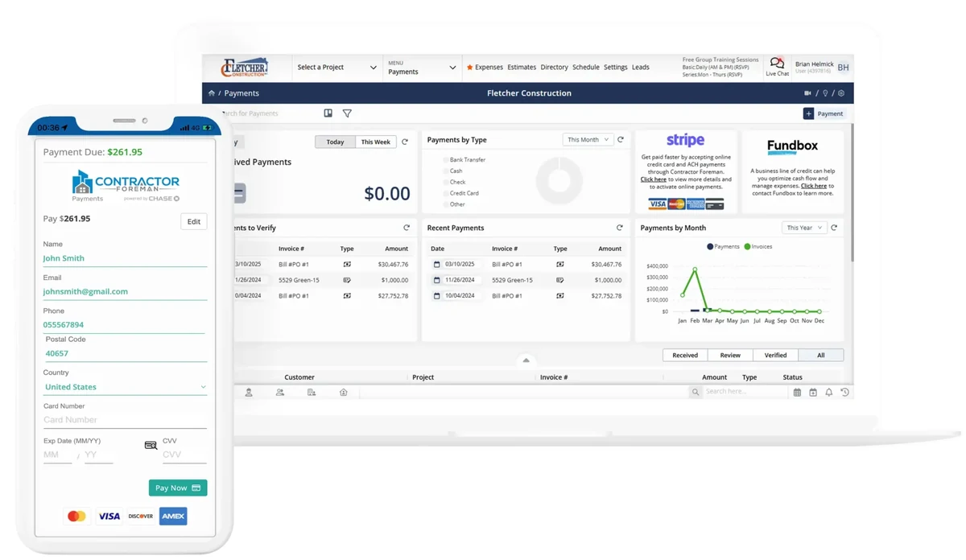
Task: Open the calendar icon on the bottom toolbar
Action: (797, 392)
